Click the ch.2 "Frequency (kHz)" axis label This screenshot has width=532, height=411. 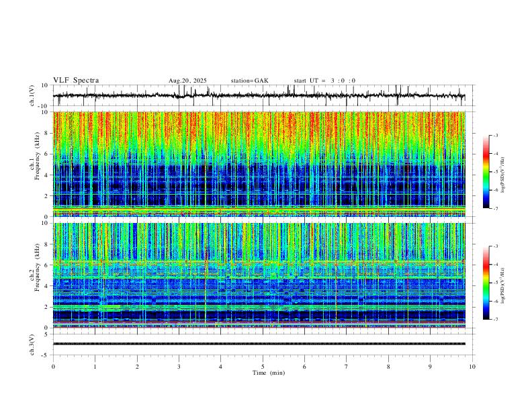(37, 267)
